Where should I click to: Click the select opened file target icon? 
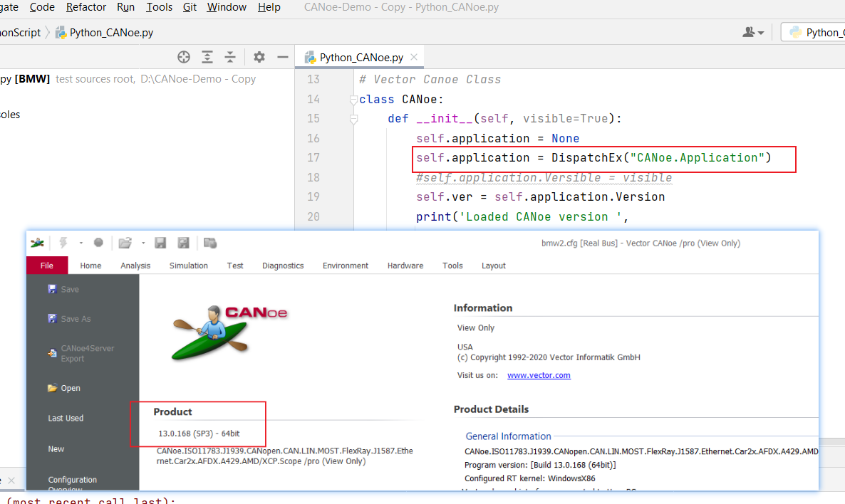pyautogui.click(x=184, y=57)
